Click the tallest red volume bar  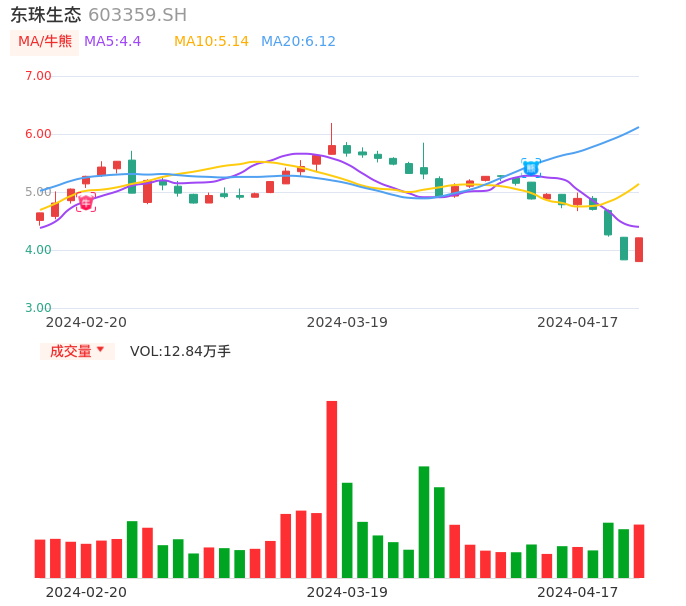tap(332, 489)
